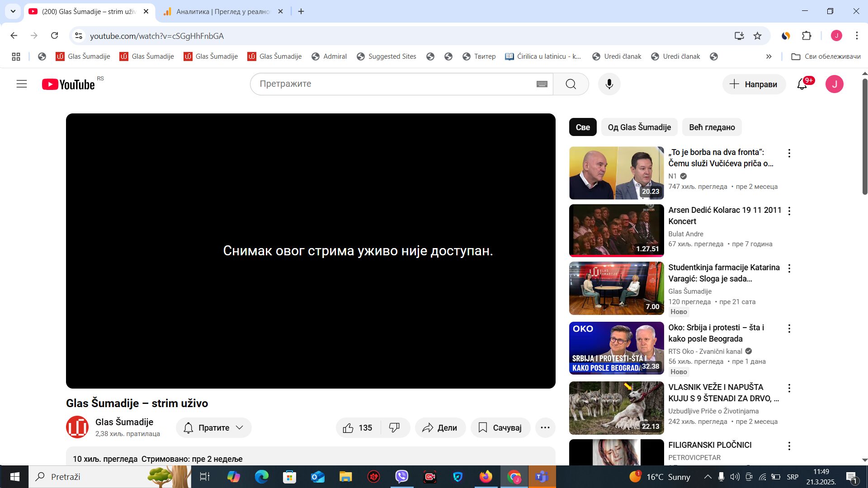Viewport: 868px width, 488px height.
Task: Click the Сачувај save button
Action: pyautogui.click(x=500, y=428)
